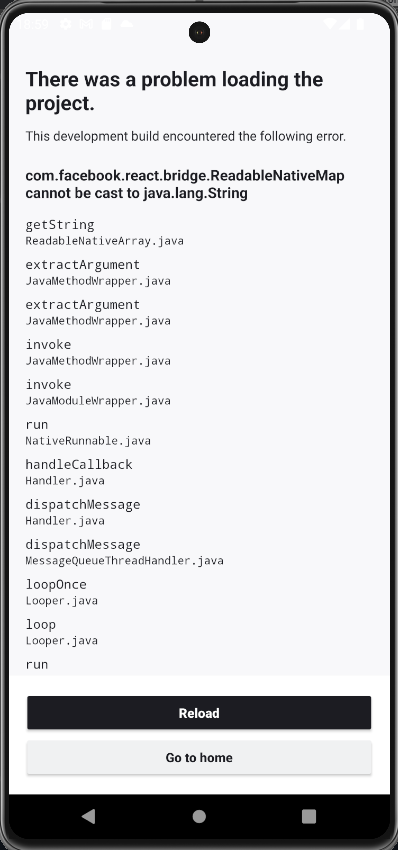Select the MessageQueueThreadHandler.java line
The image size is (398, 850).
coord(124,561)
